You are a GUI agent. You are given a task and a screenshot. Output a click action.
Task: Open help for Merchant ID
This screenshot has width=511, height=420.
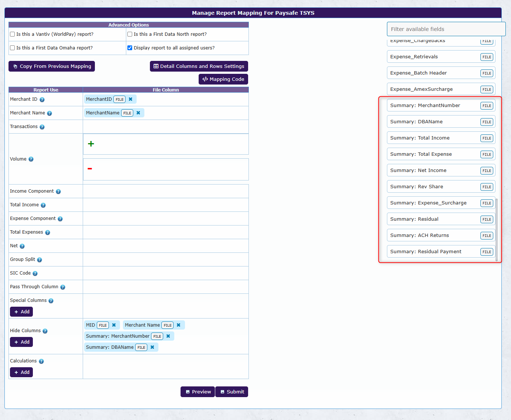point(42,100)
